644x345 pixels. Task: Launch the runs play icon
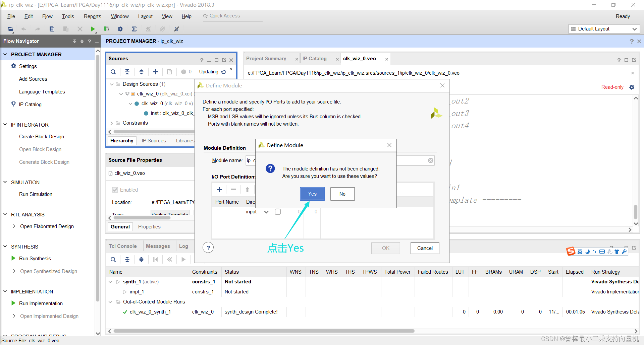click(183, 259)
